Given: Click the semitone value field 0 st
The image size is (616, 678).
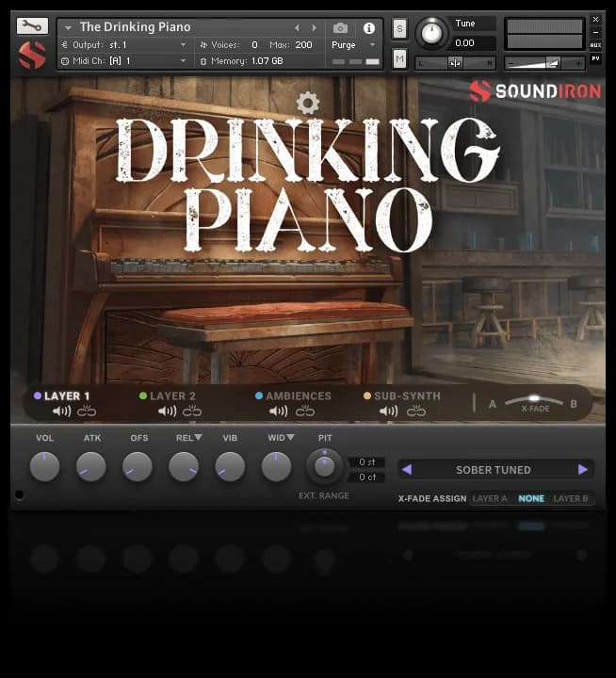Looking at the screenshot, I should [366, 461].
